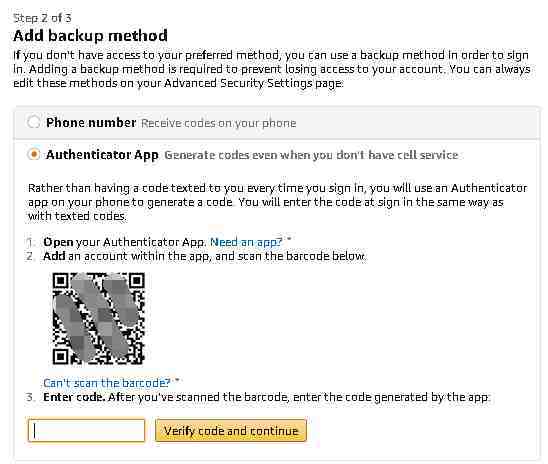Open the "Need an app?" link
548x464 pixels.
[x=246, y=242]
